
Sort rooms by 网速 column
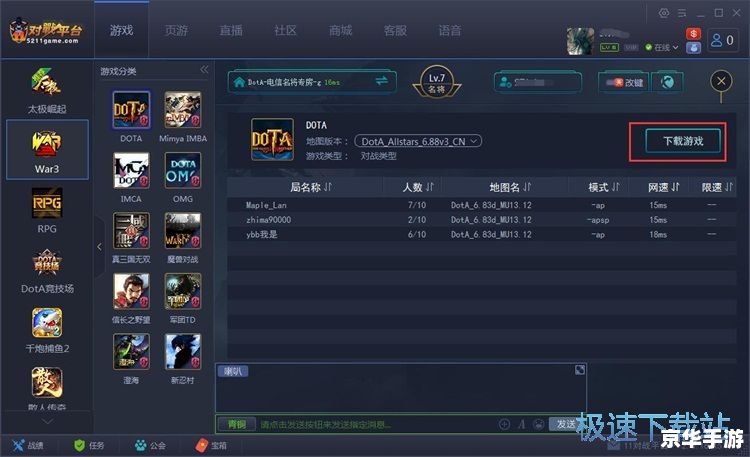tap(663, 187)
